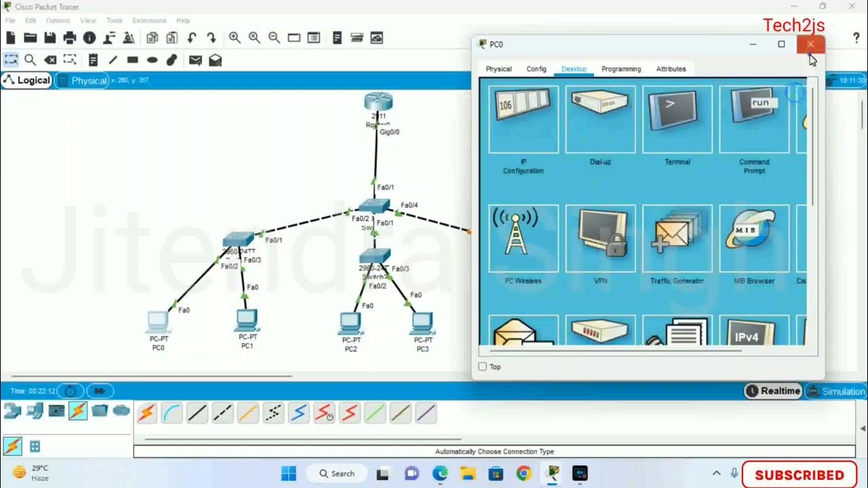The height and width of the screenshot is (488, 868).
Task: Open the Options menu
Action: [58, 20]
